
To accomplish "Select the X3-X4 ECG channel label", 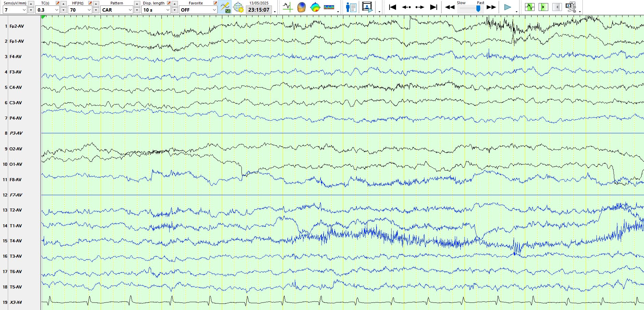I will (x=16, y=302).
